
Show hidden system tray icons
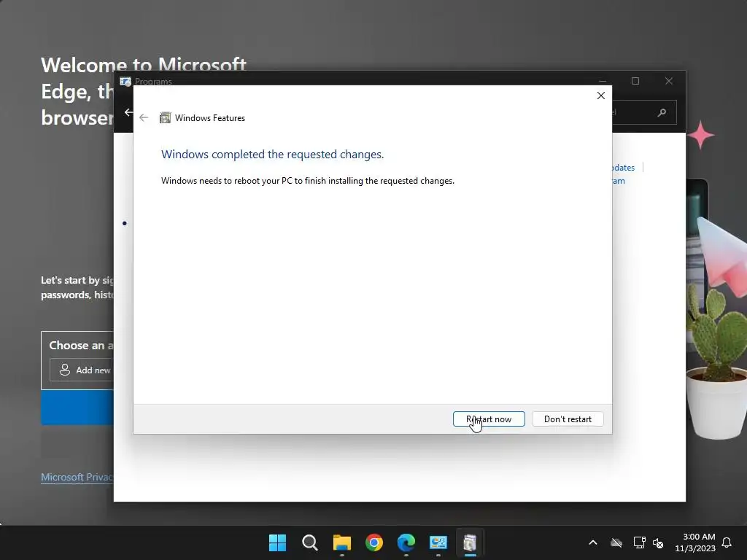[x=593, y=542]
